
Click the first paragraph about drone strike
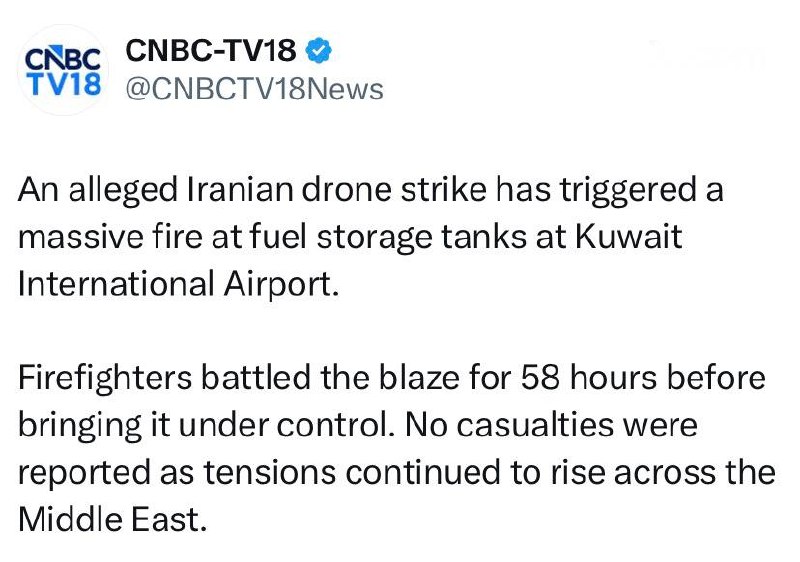coord(370,237)
